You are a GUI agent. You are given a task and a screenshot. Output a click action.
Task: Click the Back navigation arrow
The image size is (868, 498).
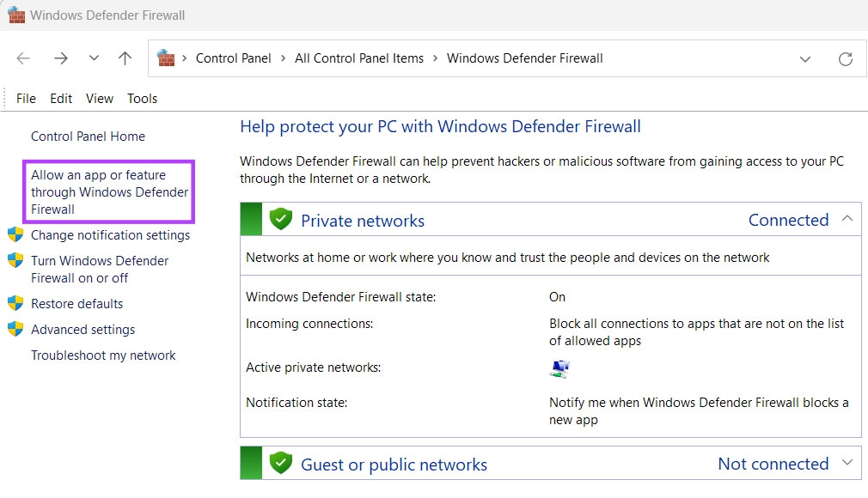pos(23,58)
